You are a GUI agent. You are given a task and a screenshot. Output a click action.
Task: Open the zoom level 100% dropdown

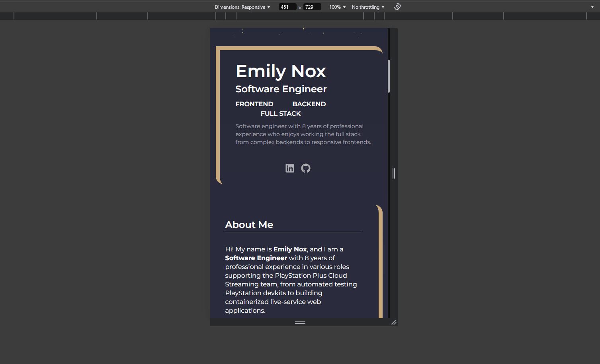point(337,7)
